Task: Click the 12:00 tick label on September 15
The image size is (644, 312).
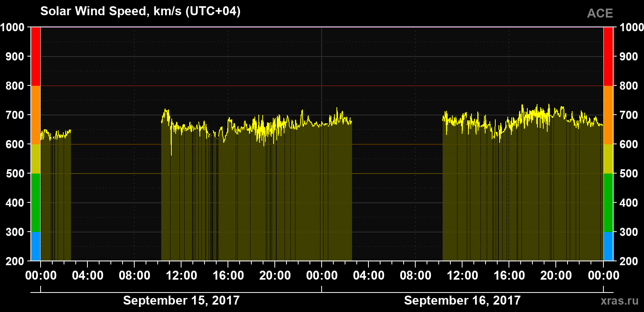Action: [181, 275]
